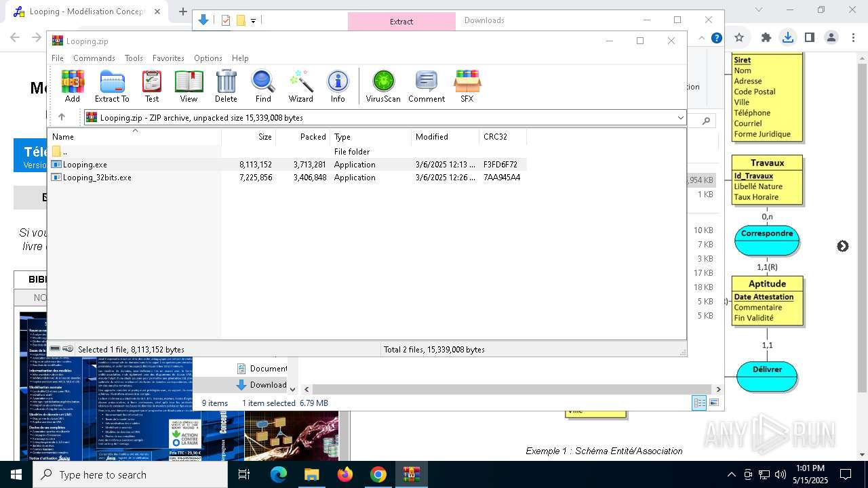Screen dimensions: 868x488
Task: Click the Extract To toolbar icon
Action: (112, 86)
